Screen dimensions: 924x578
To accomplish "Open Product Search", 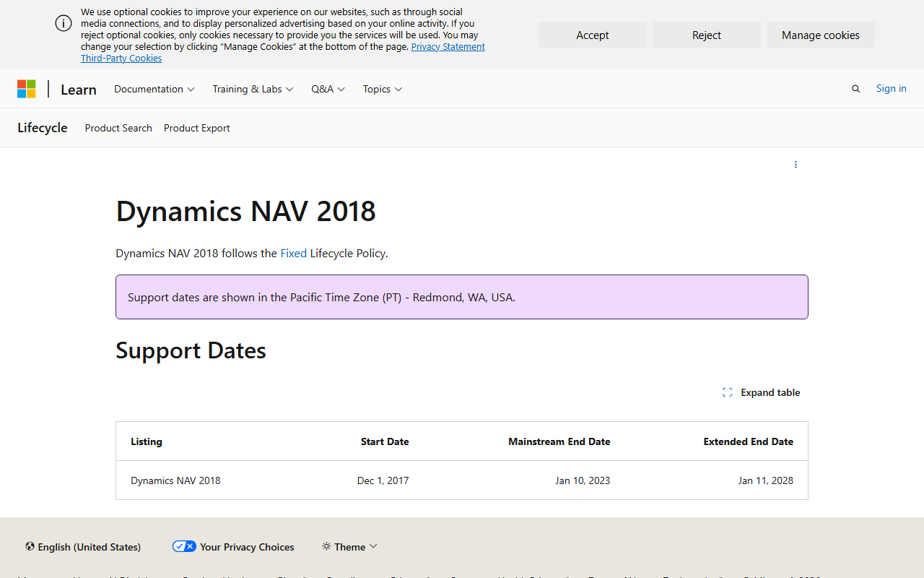I will click(118, 128).
